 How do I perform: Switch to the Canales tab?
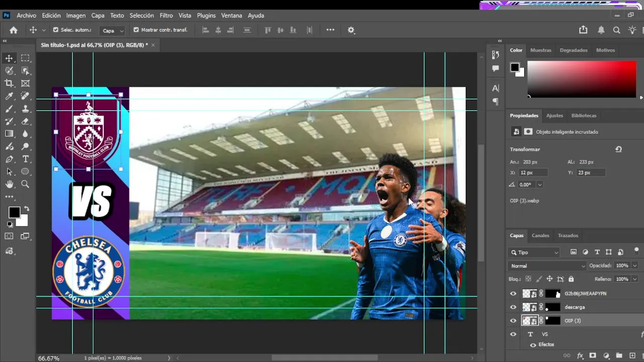coord(540,235)
